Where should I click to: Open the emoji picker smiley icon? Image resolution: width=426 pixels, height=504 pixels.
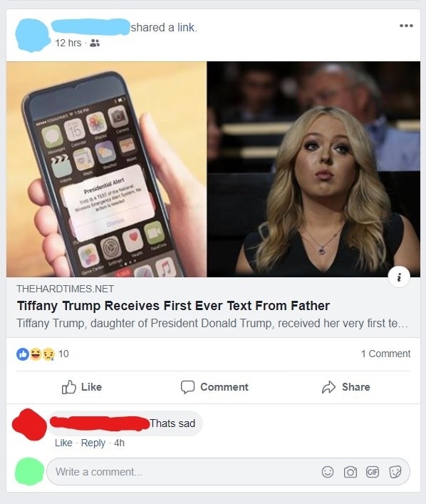pos(328,472)
